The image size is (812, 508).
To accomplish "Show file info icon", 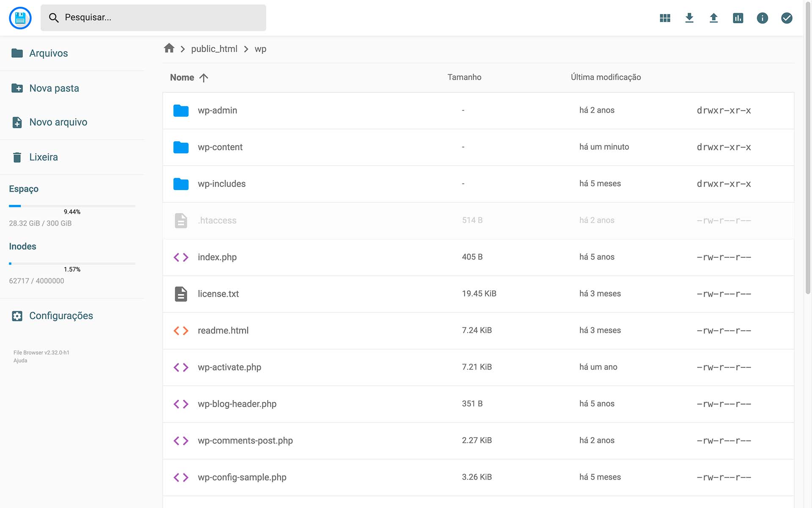I will coord(762,18).
